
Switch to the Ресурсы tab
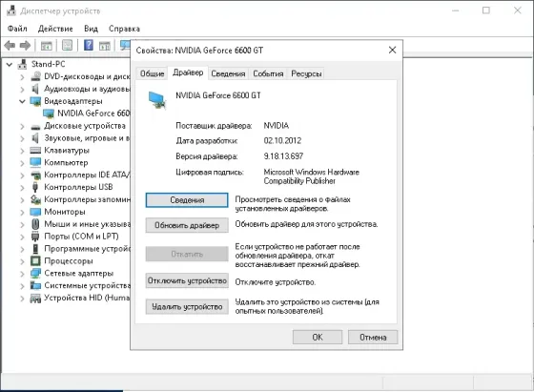coord(306,73)
